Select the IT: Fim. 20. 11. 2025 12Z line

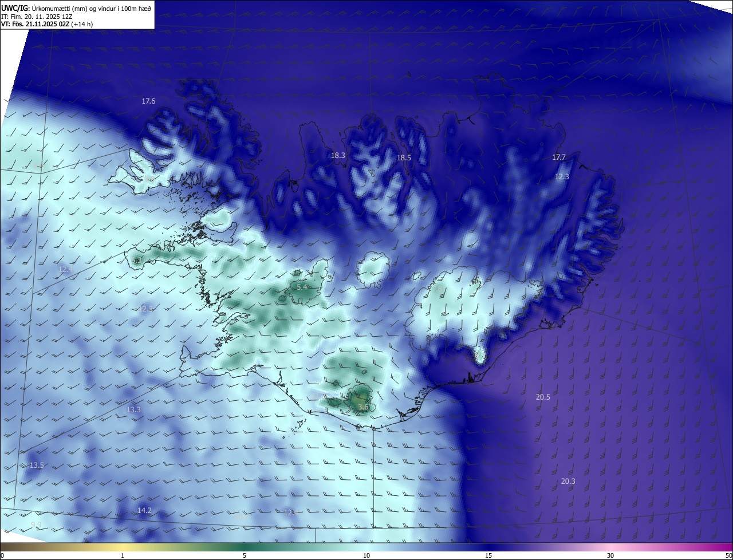coord(37,17)
